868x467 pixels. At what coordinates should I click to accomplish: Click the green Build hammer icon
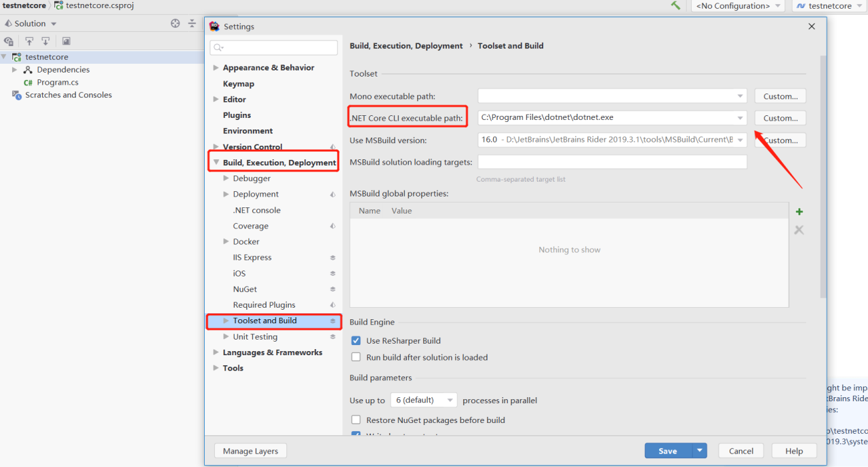(x=675, y=5)
